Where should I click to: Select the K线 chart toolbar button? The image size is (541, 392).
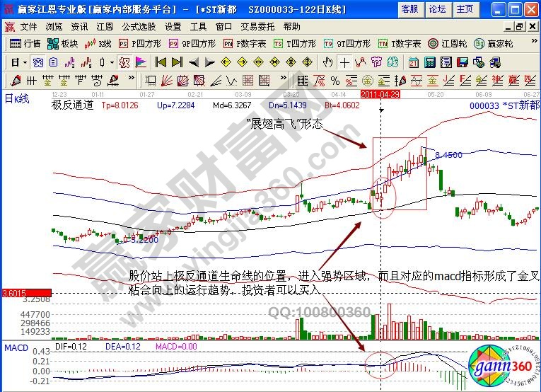(98, 44)
